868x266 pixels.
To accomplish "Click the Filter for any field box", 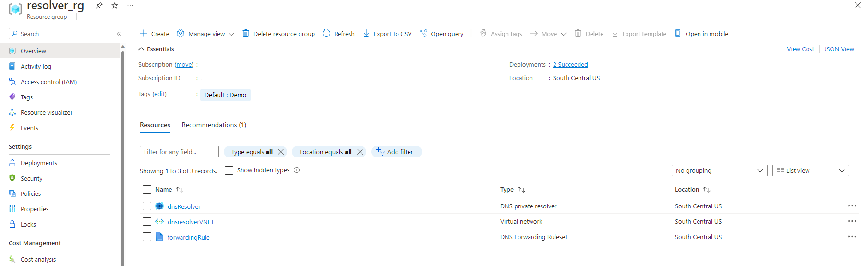I will [x=179, y=152].
